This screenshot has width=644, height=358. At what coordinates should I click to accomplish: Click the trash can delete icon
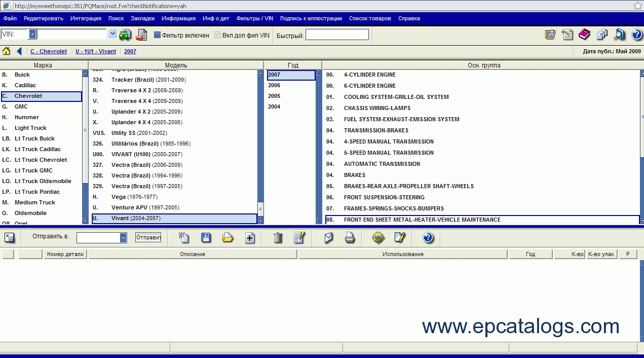click(x=278, y=237)
